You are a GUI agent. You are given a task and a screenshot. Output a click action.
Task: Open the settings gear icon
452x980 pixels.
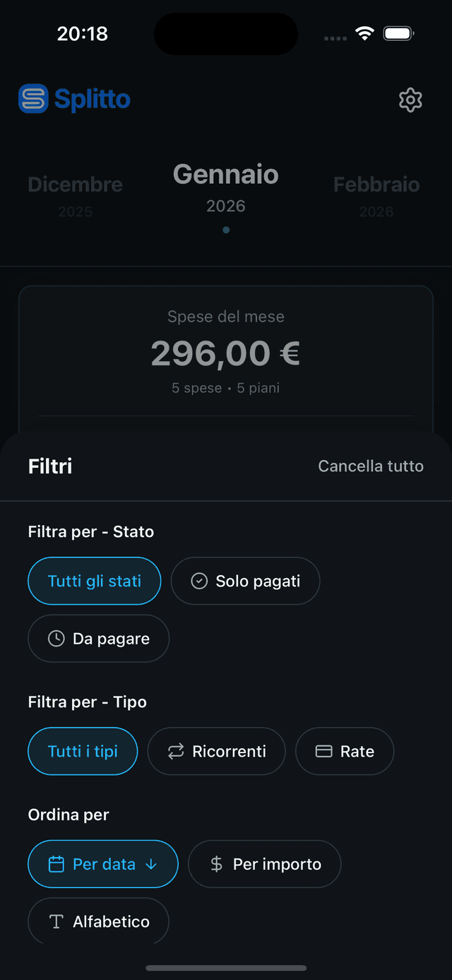pos(410,100)
